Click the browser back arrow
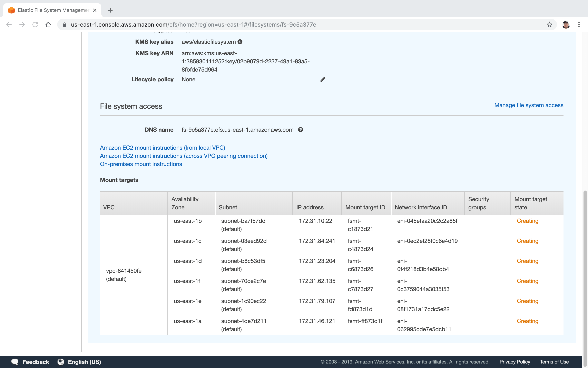Screen dimensions: 588x368 point(9,25)
